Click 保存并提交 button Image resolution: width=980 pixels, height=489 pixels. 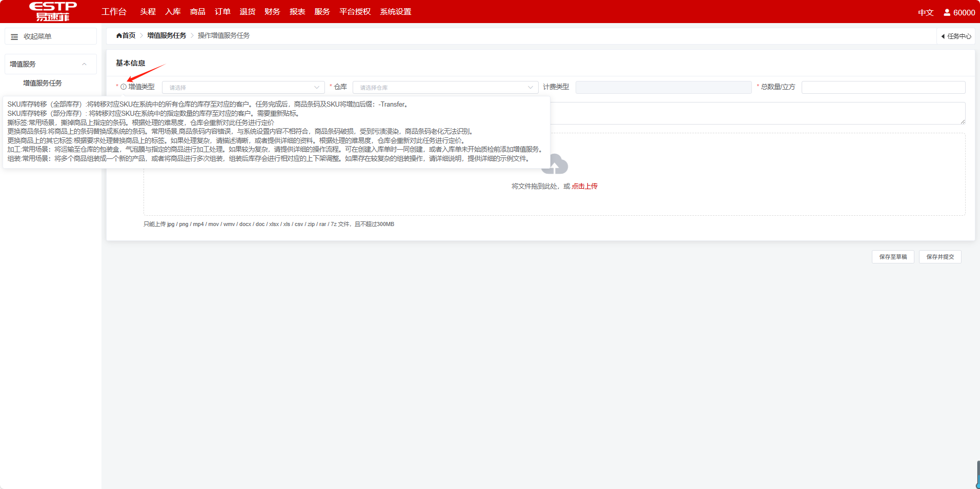(x=940, y=257)
